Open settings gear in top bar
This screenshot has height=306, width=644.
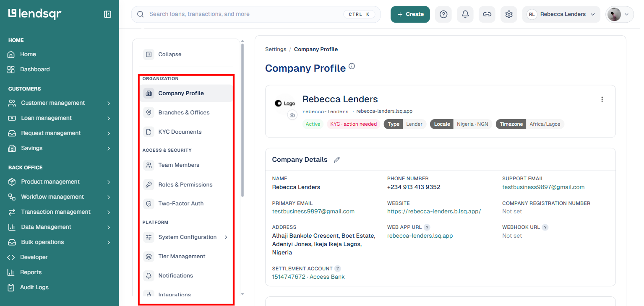tap(509, 14)
